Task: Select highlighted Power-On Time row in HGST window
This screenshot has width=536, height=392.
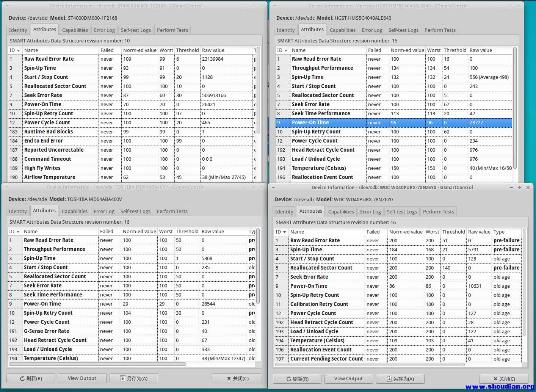Action: click(394, 122)
